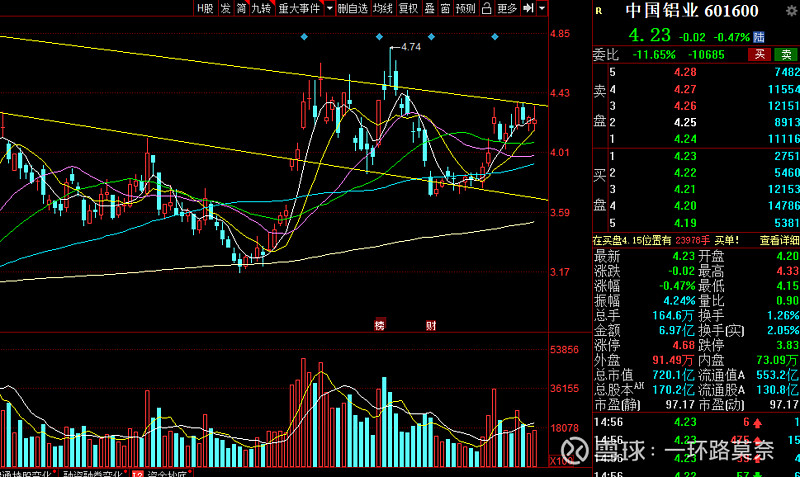The image size is (800, 477).
Task: Click sell level 4 price 4.27
Action: click(685, 89)
